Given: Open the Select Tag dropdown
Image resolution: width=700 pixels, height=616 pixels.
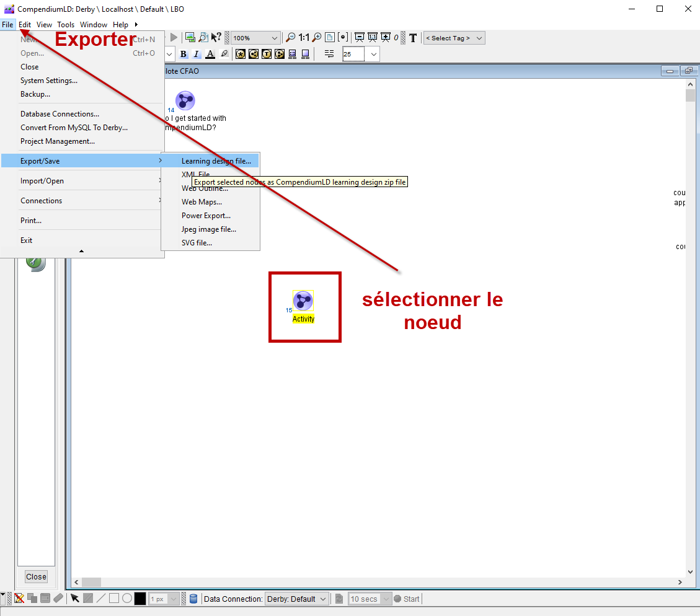Looking at the screenshot, I should pyautogui.click(x=454, y=38).
